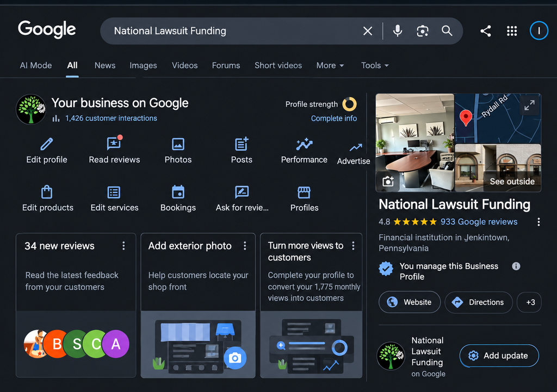Click See outside street view thumbnail
557x392 pixels.
point(498,167)
